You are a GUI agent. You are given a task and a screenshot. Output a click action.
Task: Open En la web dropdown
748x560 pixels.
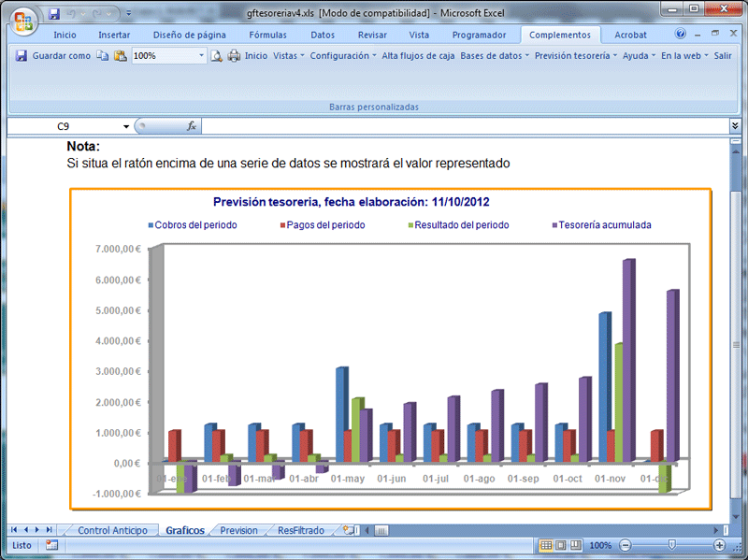coord(684,56)
